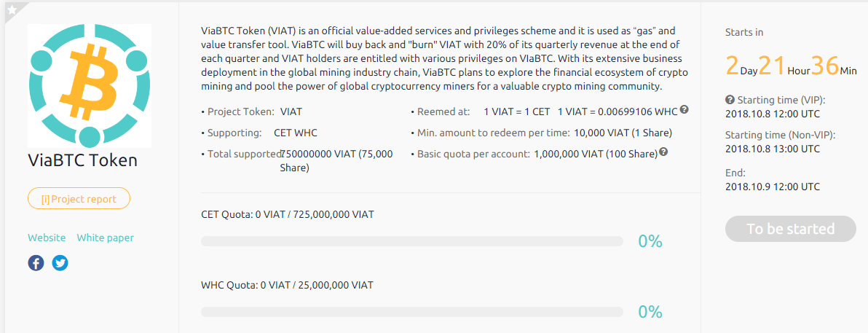
Task: Click the WHC Quota progress bar
Action: tap(411, 312)
